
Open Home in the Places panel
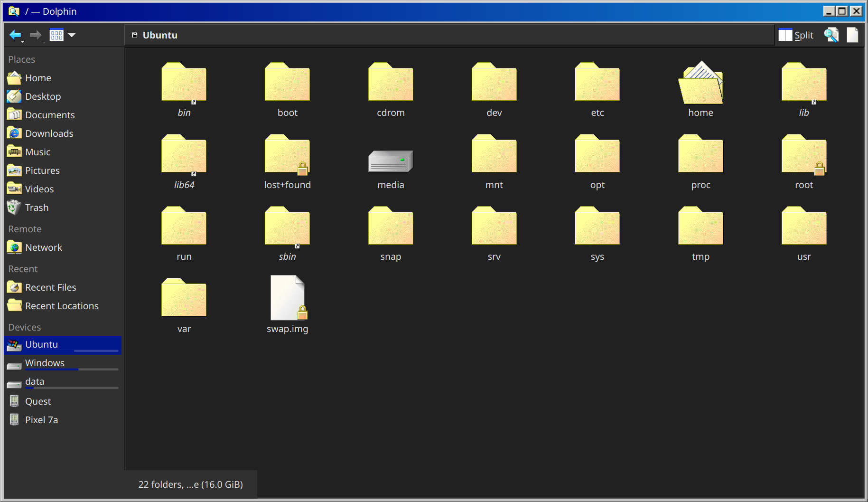[x=38, y=78]
